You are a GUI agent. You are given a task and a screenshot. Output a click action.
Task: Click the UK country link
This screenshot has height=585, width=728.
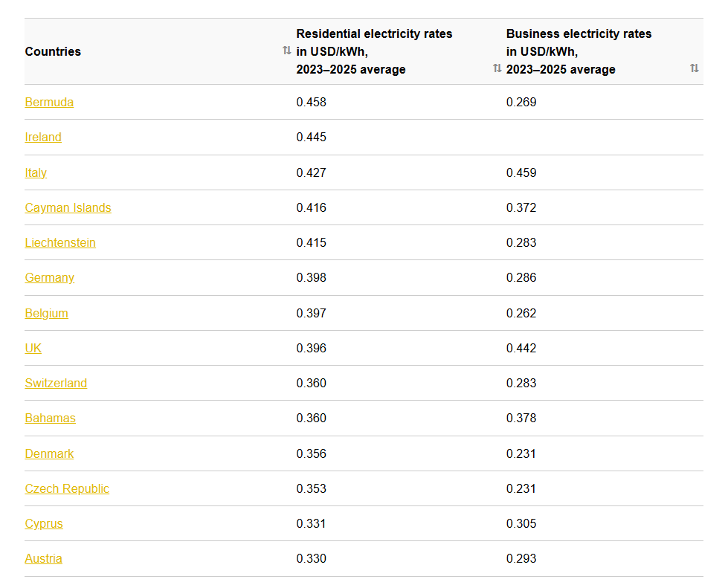click(33, 348)
